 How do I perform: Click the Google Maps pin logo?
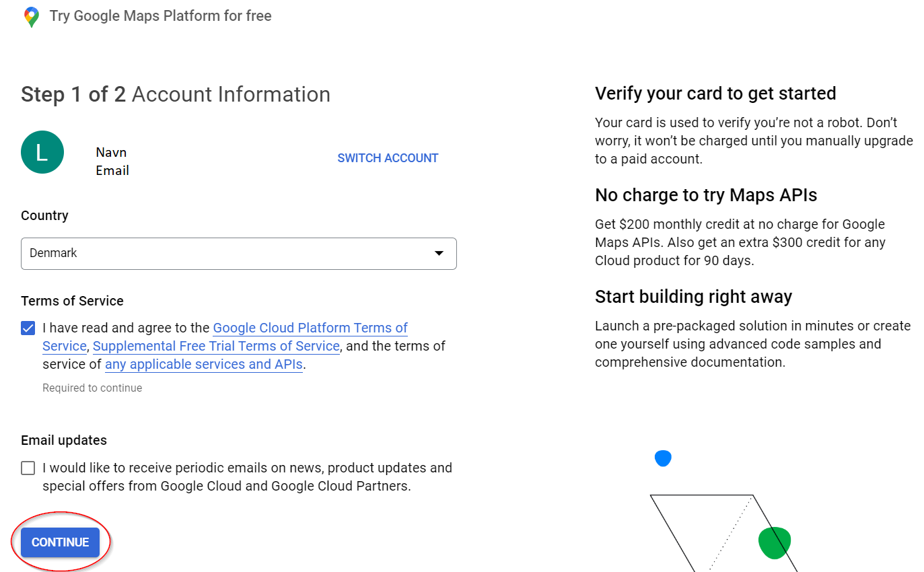point(31,17)
